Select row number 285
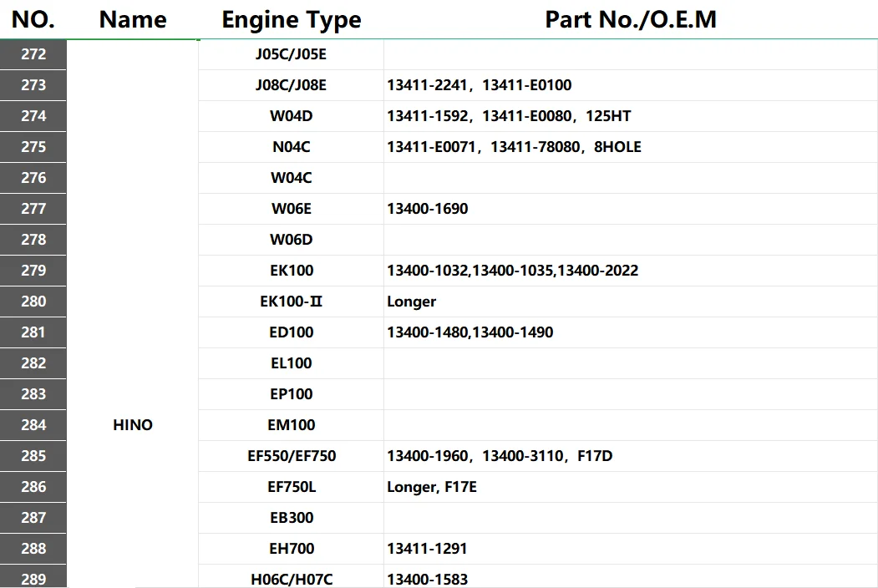The width and height of the screenshot is (878, 588). [33, 456]
